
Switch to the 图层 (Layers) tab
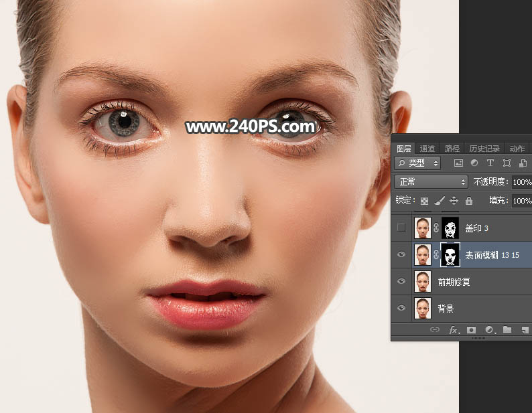pos(403,149)
